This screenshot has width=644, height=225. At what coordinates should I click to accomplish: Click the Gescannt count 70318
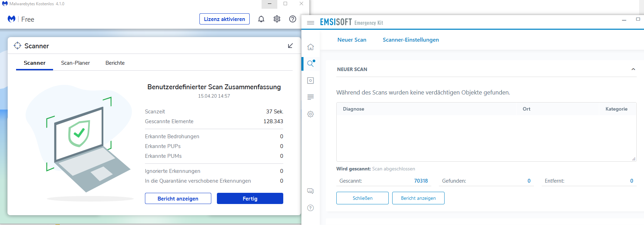(x=421, y=181)
